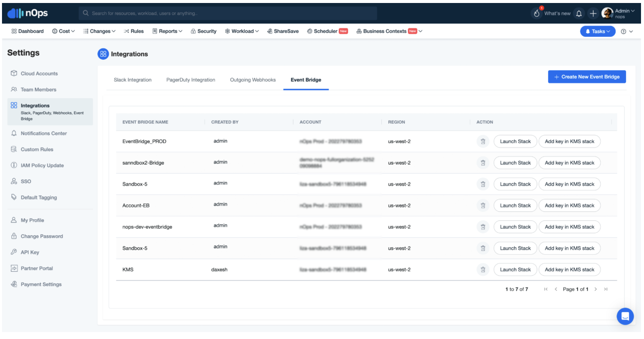Expand the Changes menu dropdown
This screenshot has height=339, width=644.
99,31
